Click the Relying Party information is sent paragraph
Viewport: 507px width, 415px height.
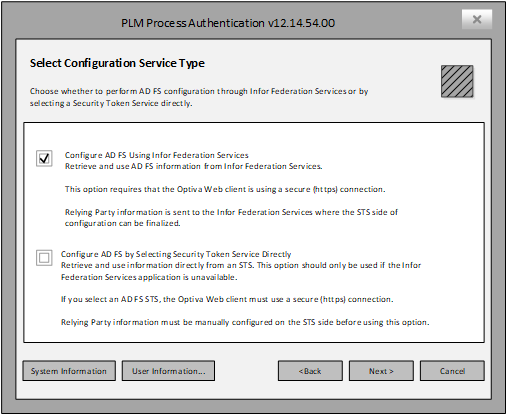click(231, 217)
